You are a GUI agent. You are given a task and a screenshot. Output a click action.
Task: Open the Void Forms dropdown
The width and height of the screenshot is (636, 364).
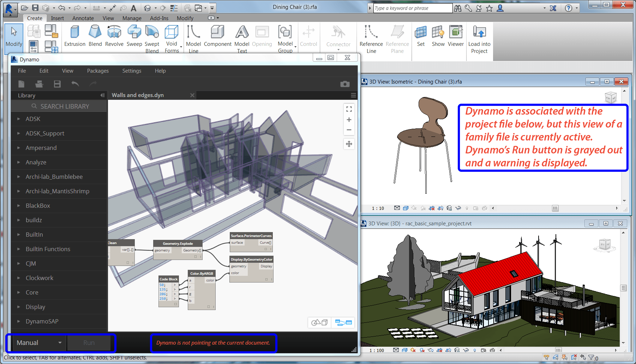click(x=172, y=39)
